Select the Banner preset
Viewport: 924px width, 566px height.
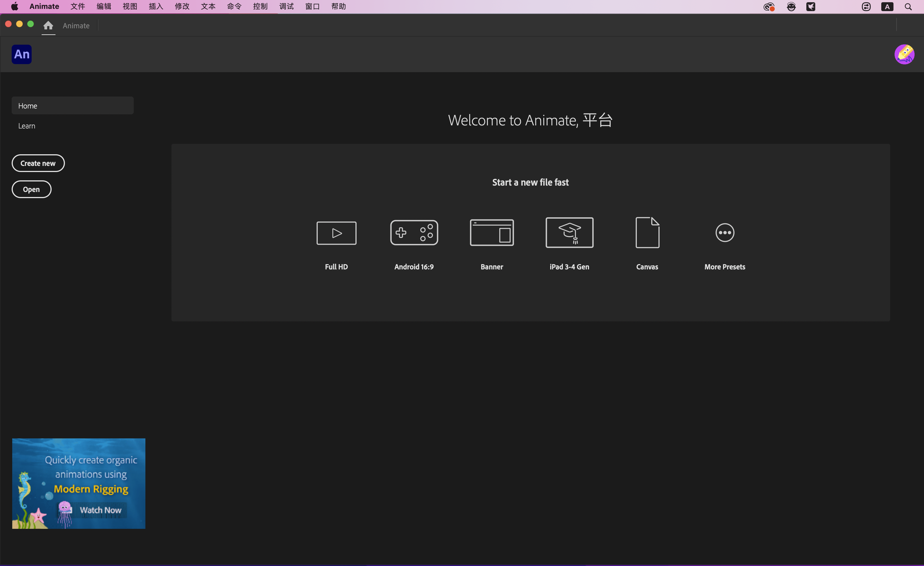(492, 244)
